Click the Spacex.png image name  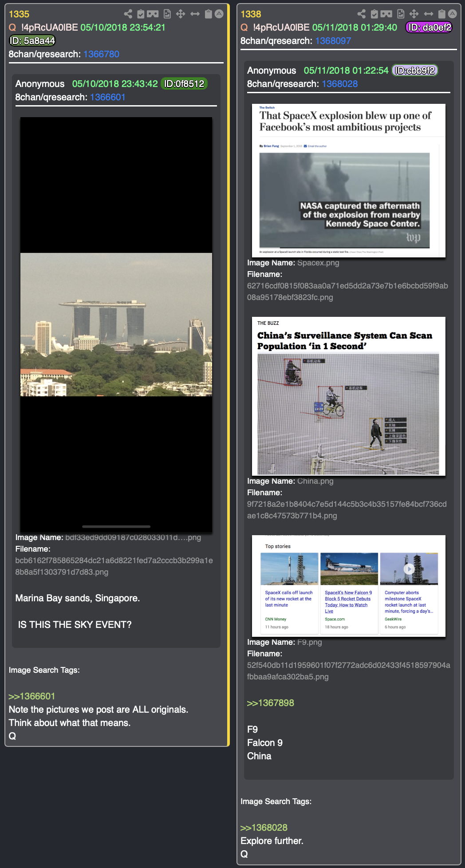coord(318,263)
